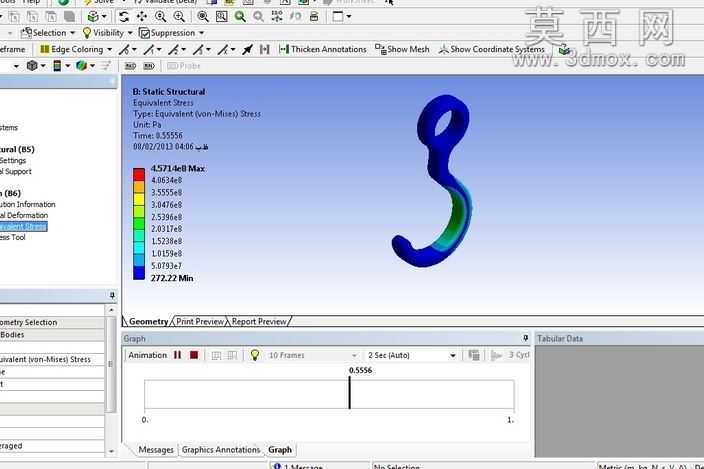Viewport: 704px width, 469px height.
Task: Click the details panel scroll-down arrow
Action: pos(111,451)
